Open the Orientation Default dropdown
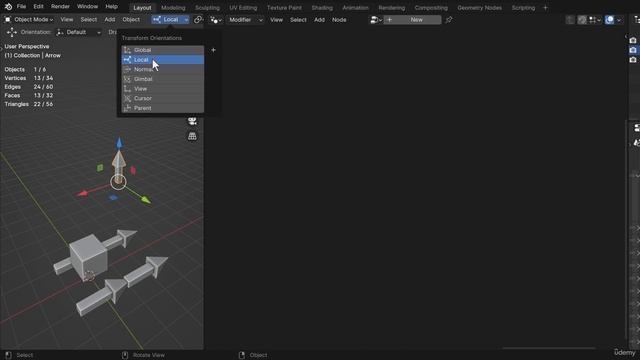The image size is (640, 360). [79, 32]
